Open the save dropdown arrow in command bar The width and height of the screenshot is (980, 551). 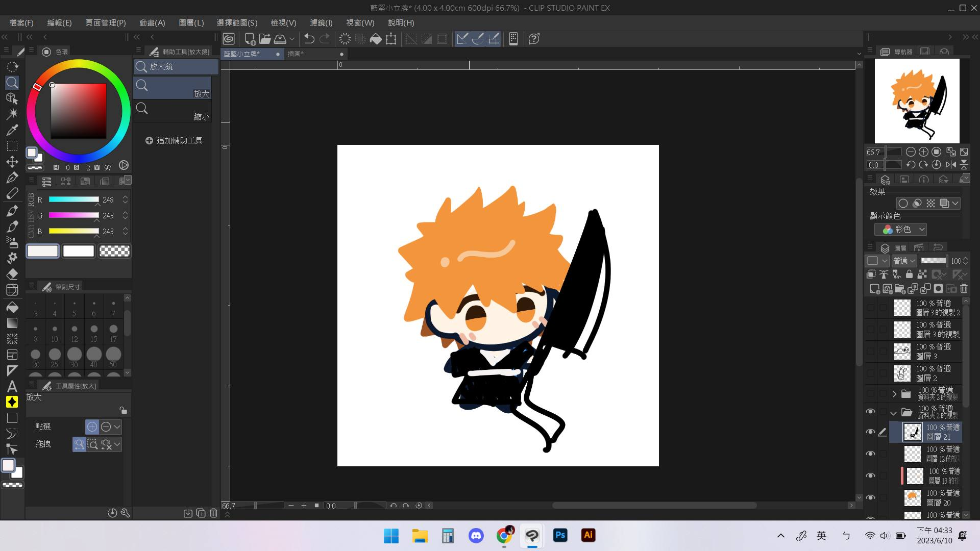click(292, 39)
